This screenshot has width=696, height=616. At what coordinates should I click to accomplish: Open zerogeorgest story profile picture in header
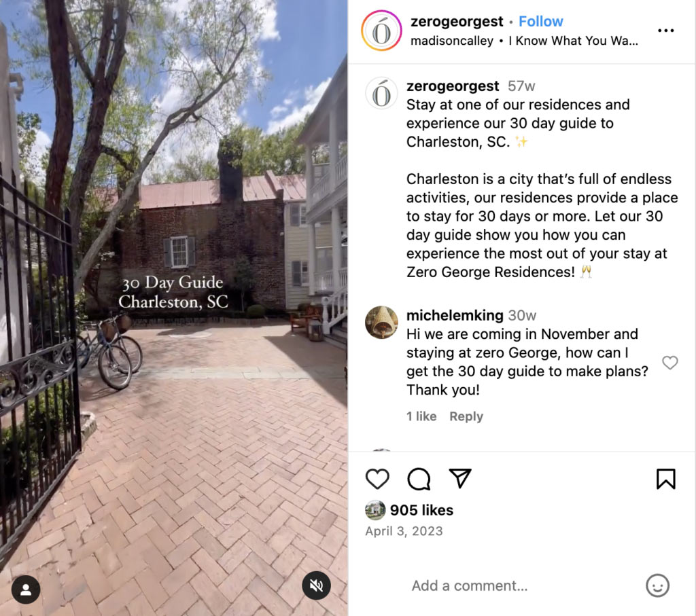point(381,31)
